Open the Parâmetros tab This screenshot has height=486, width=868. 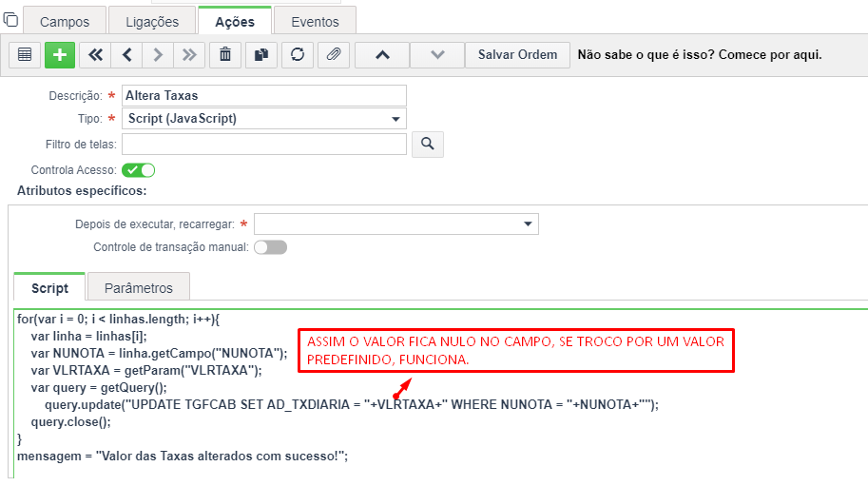pos(139,287)
